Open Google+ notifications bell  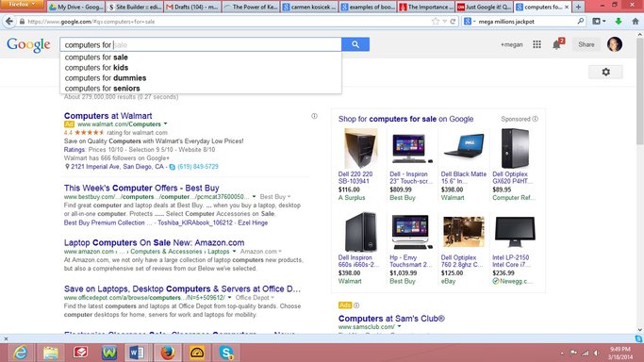[557, 44]
